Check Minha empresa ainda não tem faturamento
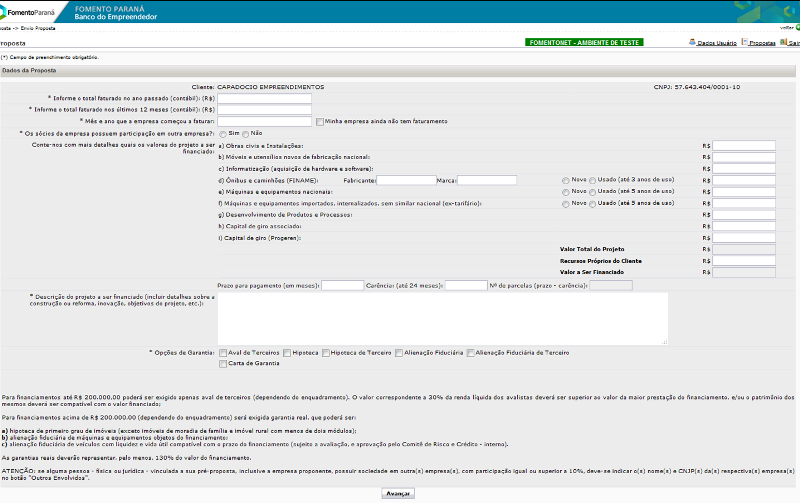 [x=320, y=121]
